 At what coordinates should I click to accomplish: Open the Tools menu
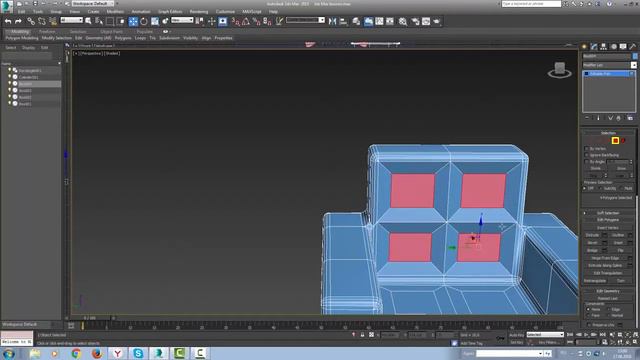coord(38,12)
